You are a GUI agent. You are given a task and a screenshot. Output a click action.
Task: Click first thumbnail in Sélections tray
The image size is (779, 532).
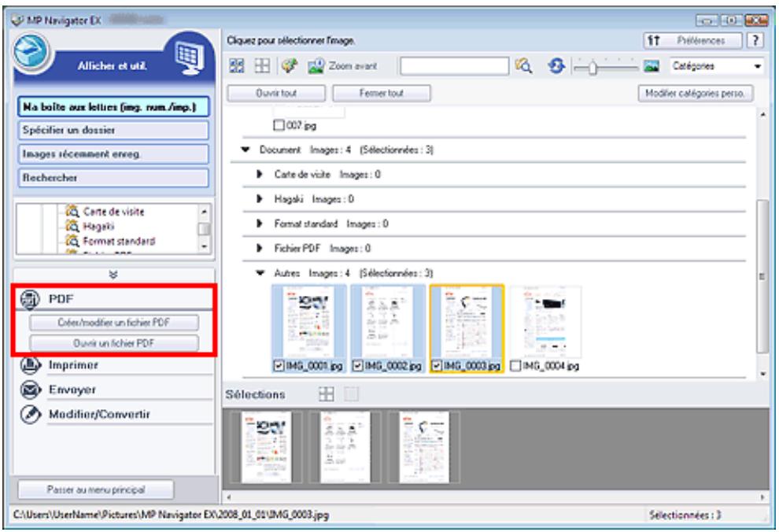click(266, 447)
